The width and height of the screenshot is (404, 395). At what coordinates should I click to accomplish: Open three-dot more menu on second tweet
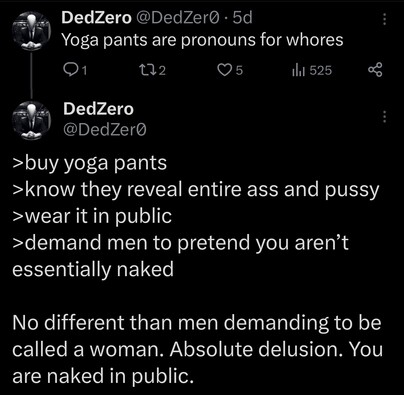coord(384,117)
